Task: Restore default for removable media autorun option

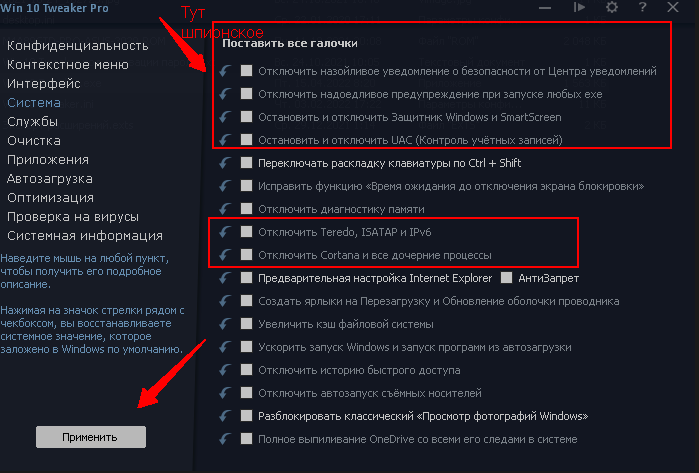Action: point(226,393)
